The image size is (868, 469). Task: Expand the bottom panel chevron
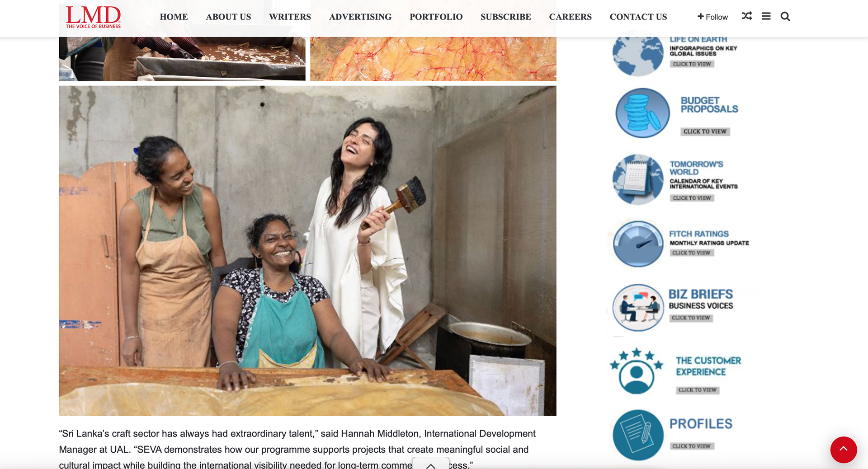pos(431,464)
